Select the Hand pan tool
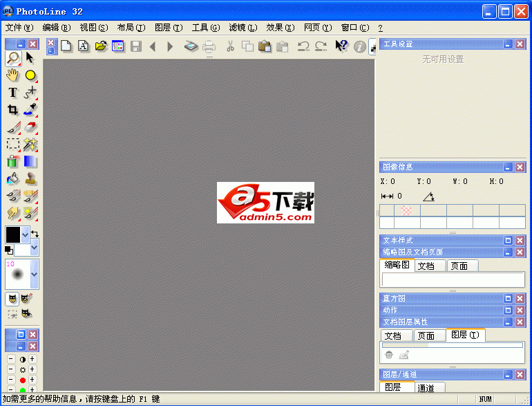Viewport: 532px width, 406px height. click(13, 75)
